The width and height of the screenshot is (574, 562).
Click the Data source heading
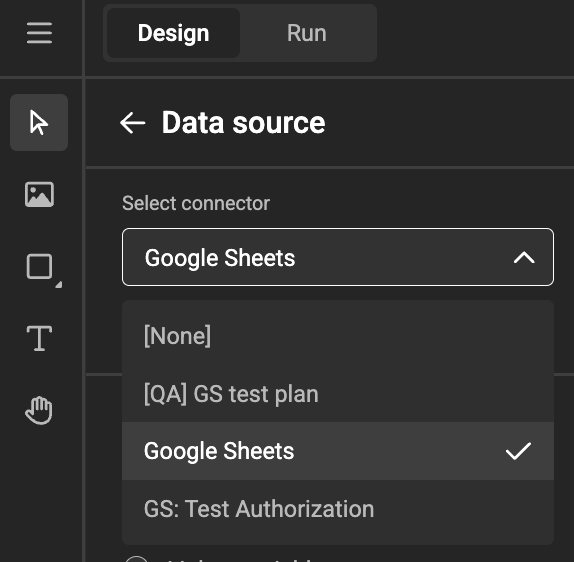point(243,123)
